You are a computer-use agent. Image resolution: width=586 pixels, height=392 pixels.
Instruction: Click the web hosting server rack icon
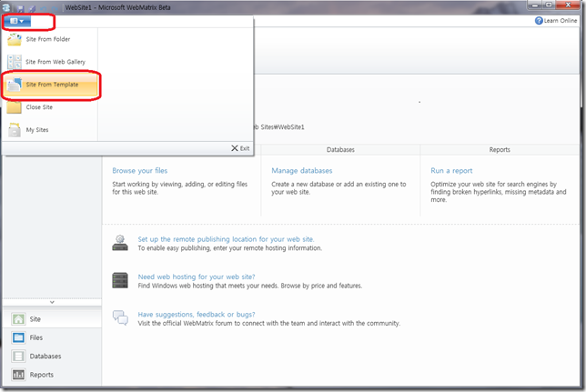(120, 280)
